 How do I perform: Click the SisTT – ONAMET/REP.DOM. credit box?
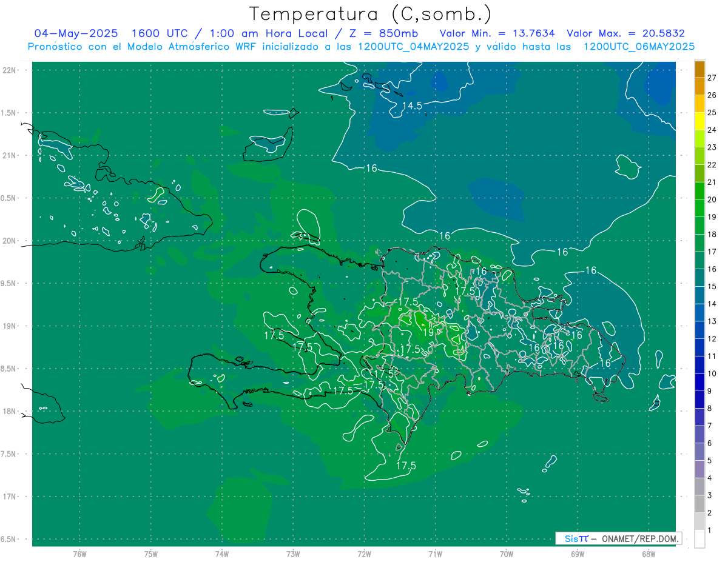point(619,538)
